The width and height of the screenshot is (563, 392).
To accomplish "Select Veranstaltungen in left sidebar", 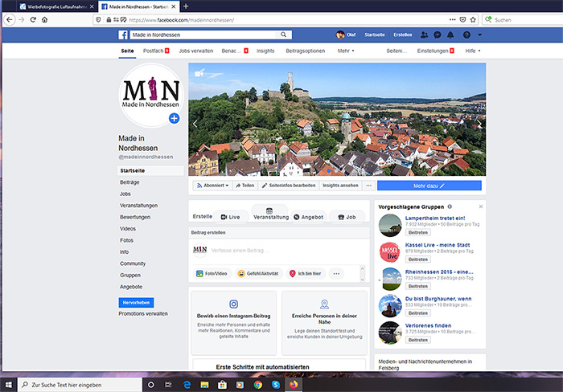I will point(138,206).
